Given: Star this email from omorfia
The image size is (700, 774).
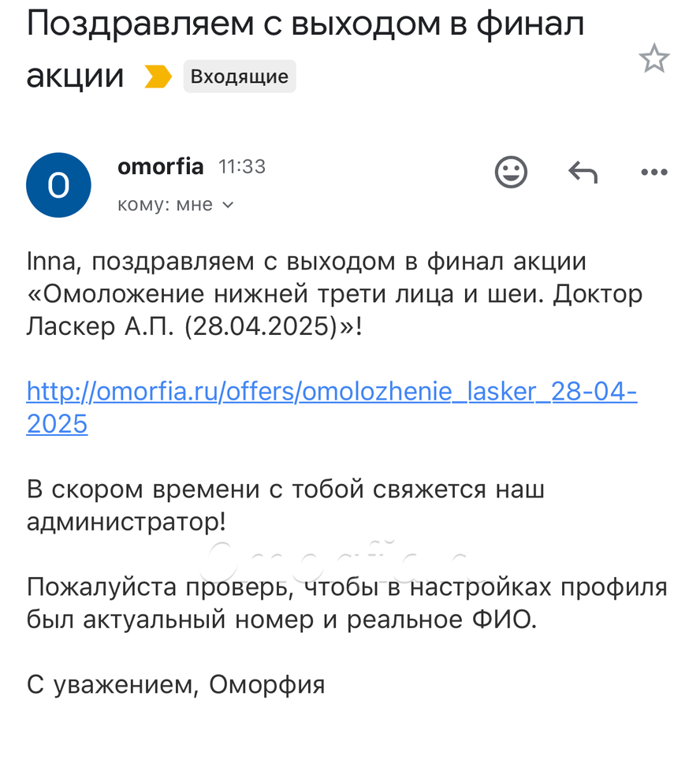Looking at the screenshot, I should point(653,58).
